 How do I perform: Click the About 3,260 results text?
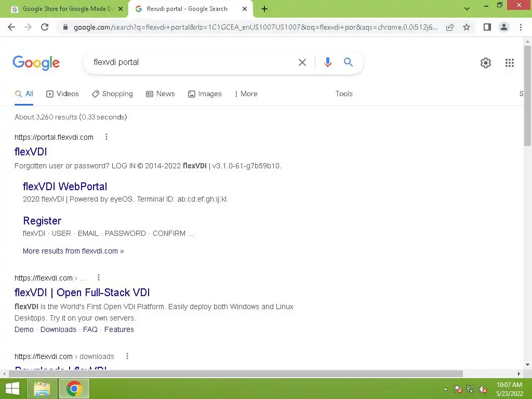pyautogui.click(x=71, y=117)
